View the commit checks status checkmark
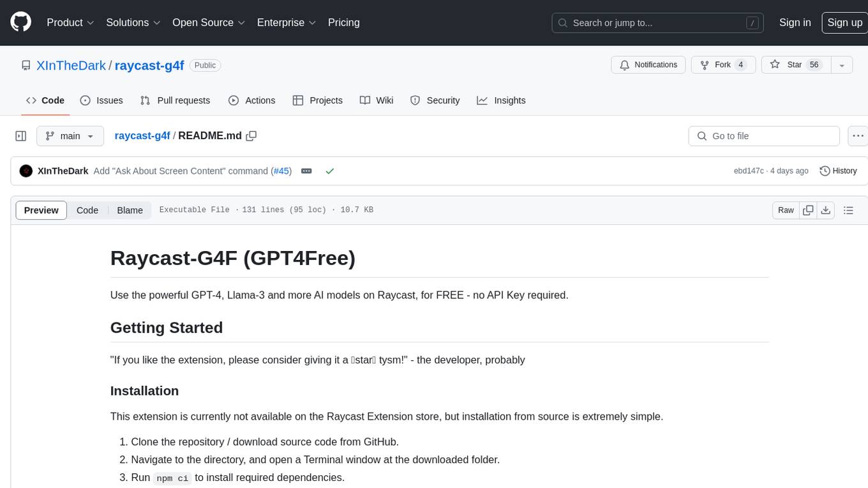This screenshot has height=488, width=868. (330, 171)
